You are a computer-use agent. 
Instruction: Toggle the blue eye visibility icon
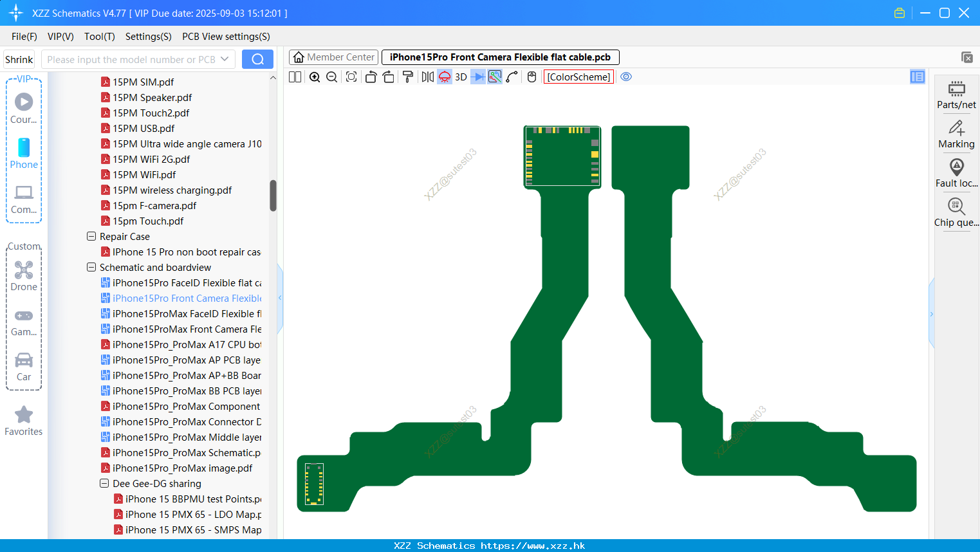tap(626, 77)
